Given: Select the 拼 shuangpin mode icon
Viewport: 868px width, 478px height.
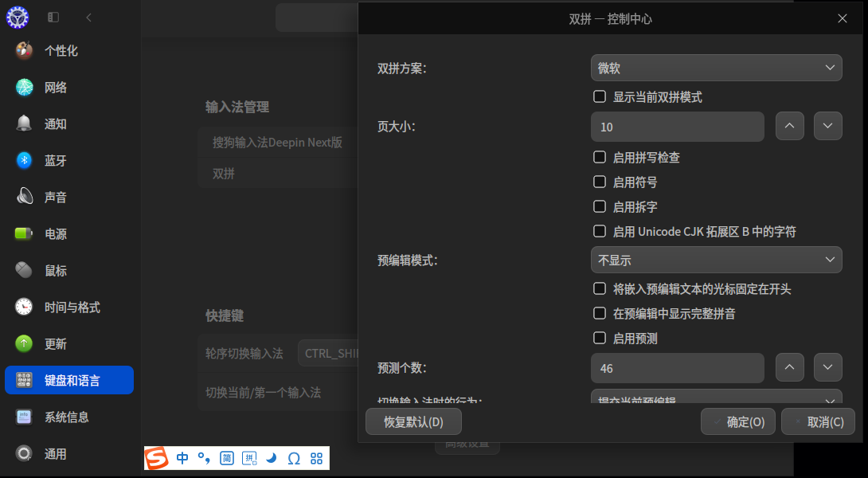Looking at the screenshot, I should [248, 458].
